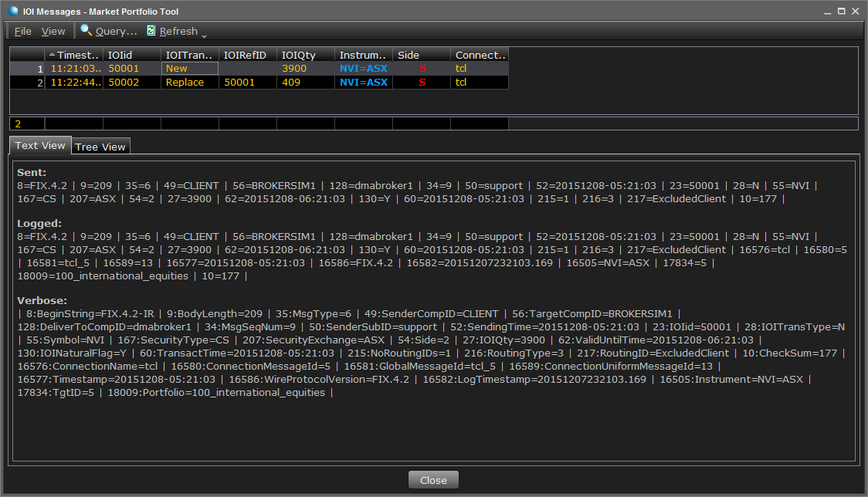868x497 pixels.
Task: Minimize the IOI Messages window
Action: [x=823, y=10]
